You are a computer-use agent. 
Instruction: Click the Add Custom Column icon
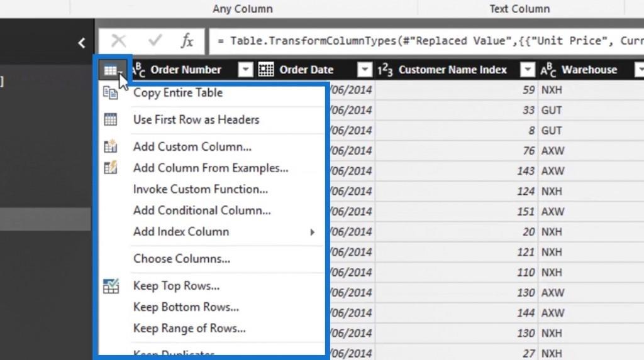pyautogui.click(x=111, y=146)
